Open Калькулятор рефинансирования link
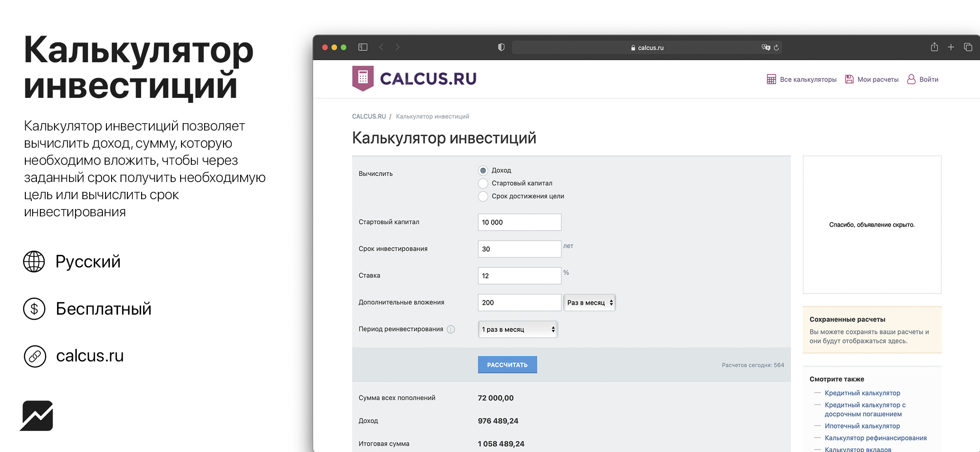Viewport: 980px width, 452px height. pyautogui.click(x=875, y=438)
